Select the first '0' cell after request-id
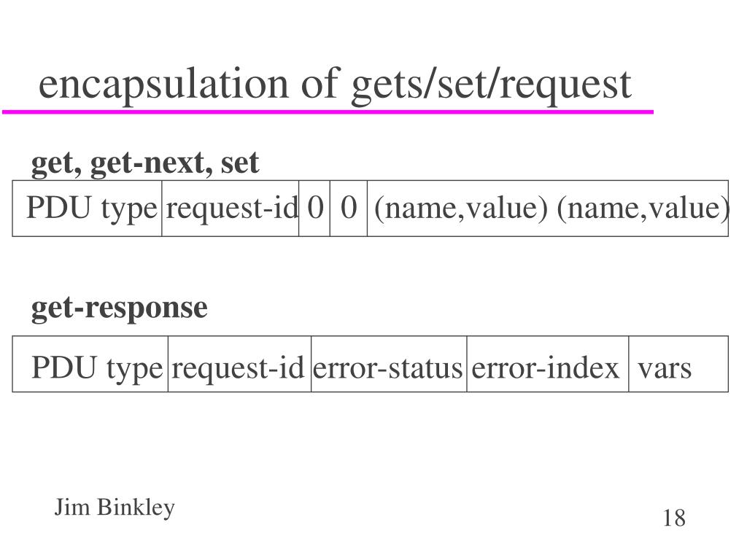This screenshot has width=747, height=560. [x=314, y=209]
